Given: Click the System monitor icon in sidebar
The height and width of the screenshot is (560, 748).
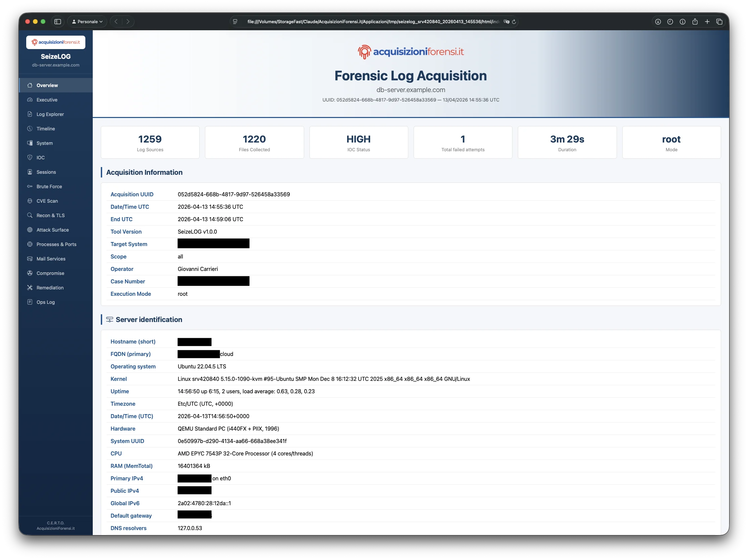Looking at the screenshot, I should click(31, 143).
